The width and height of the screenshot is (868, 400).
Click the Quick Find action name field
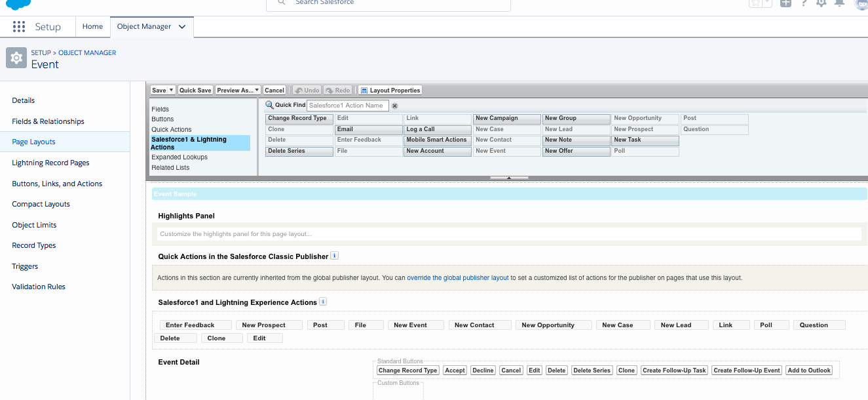coord(348,106)
